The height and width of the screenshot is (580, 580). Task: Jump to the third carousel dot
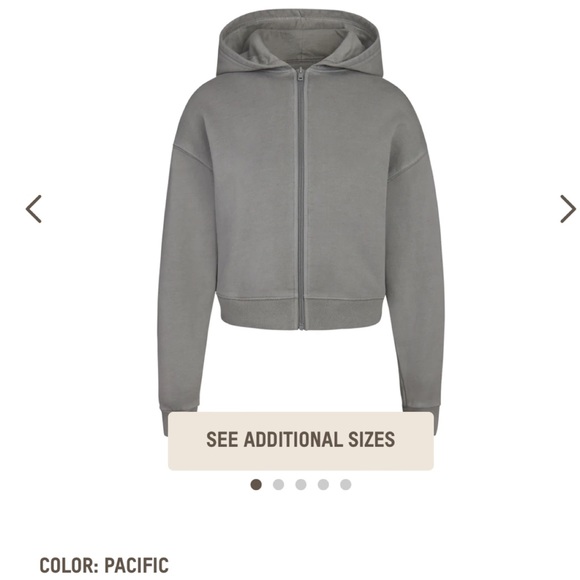point(301,485)
